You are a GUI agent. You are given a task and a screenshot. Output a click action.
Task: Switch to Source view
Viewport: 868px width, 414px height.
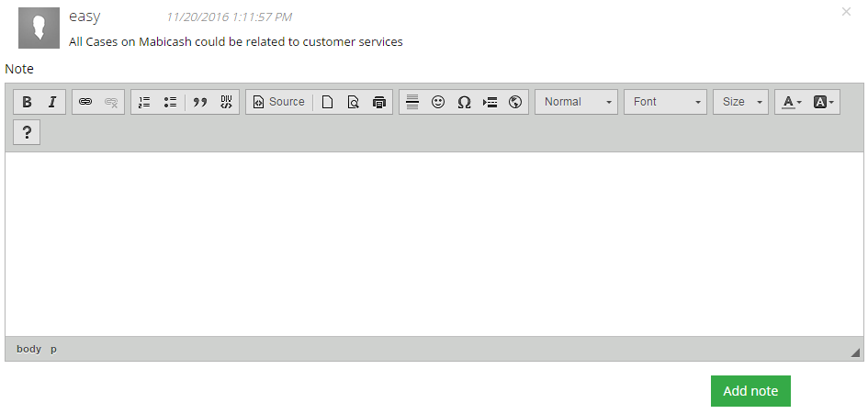[279, 102]
